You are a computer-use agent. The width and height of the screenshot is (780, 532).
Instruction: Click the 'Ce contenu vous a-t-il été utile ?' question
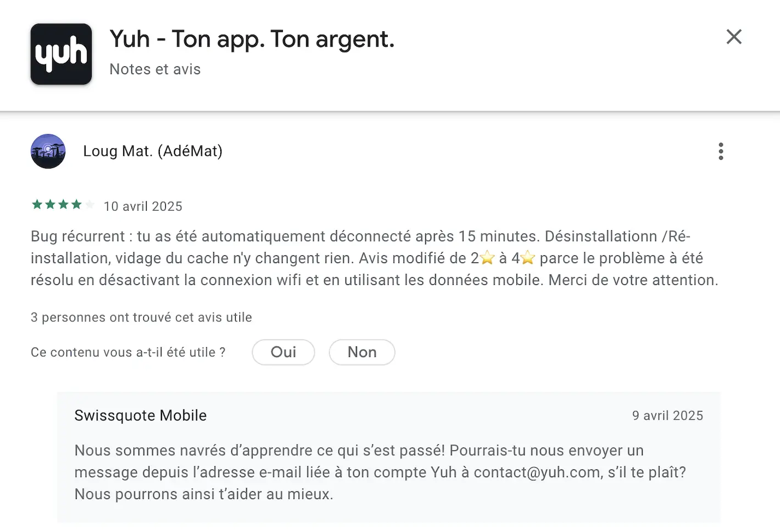point(128,352)
